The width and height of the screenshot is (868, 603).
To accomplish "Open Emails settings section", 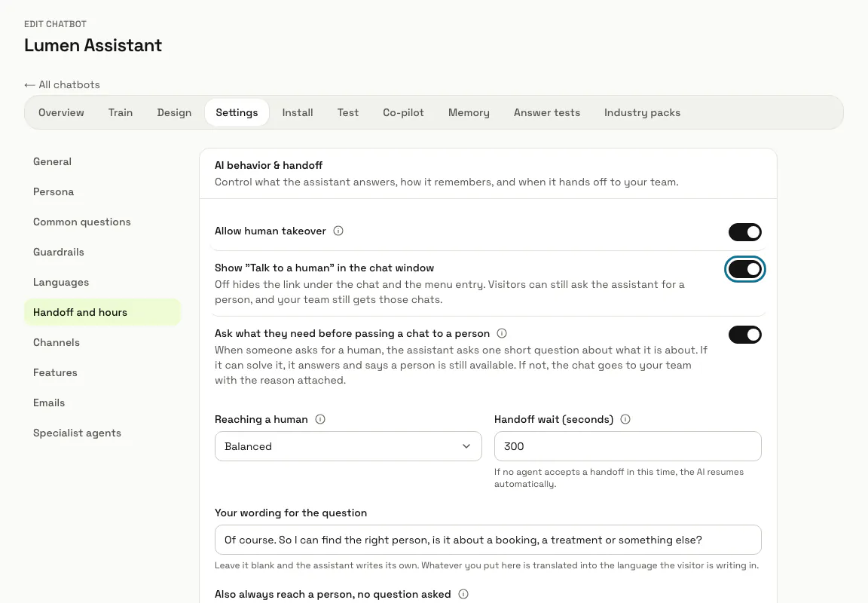I will [102, 403].
